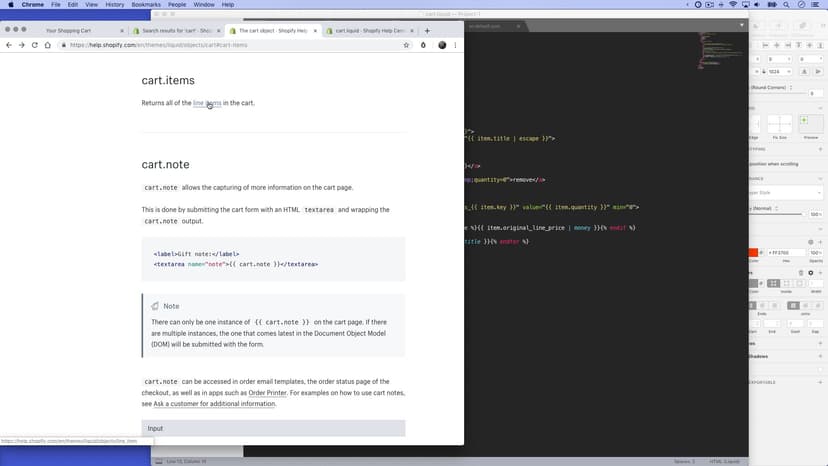Switch to 'cart.liquid - Shopify Help' tab
Screen dimensions: 828x466
coord(368,31)
